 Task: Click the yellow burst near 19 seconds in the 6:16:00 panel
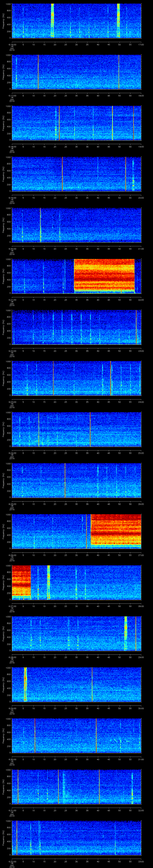coord(52,20)
